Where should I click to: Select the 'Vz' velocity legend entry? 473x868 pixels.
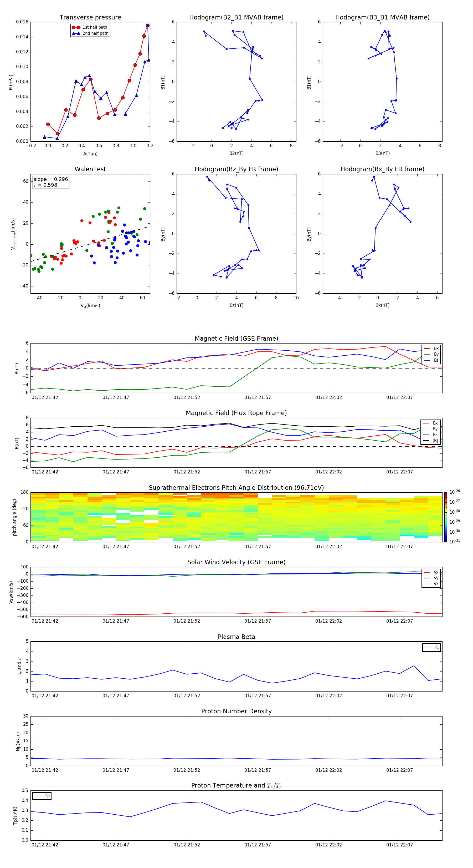click(x=431, y=584)
